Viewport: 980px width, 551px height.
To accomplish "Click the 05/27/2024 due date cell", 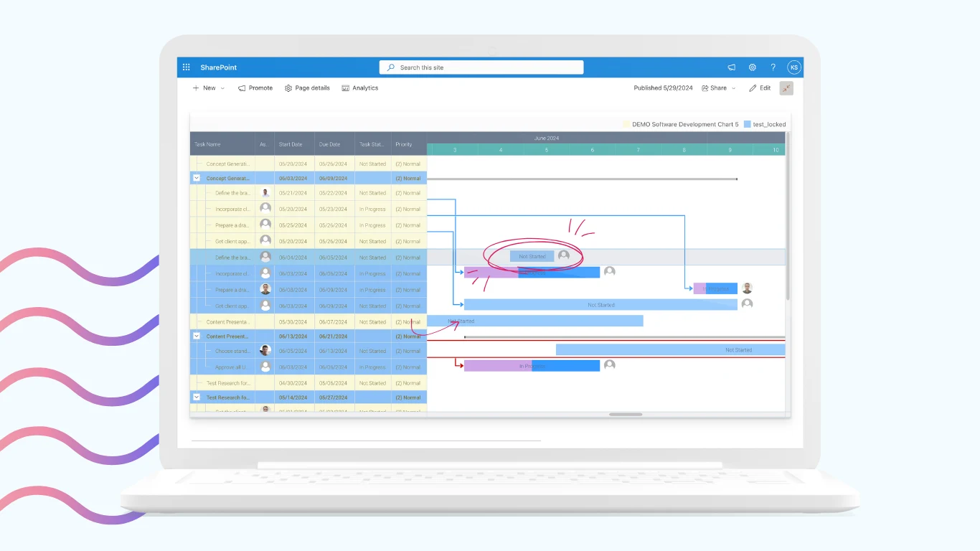I will (333, 397).
